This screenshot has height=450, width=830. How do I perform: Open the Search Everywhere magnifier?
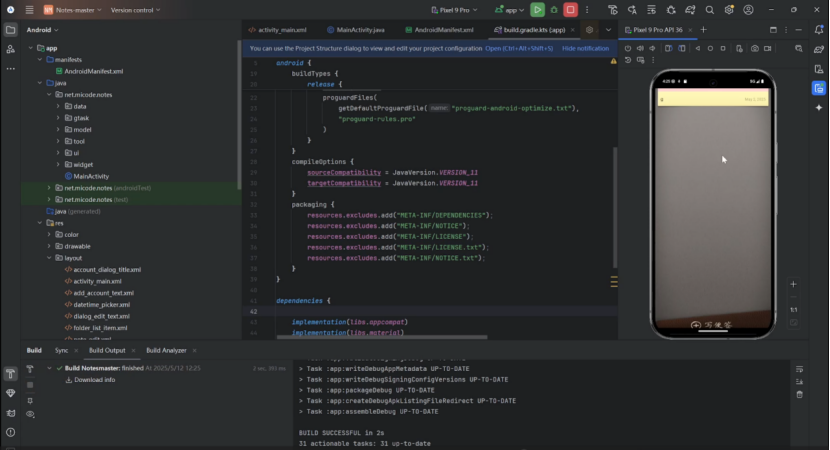point(709,10)
